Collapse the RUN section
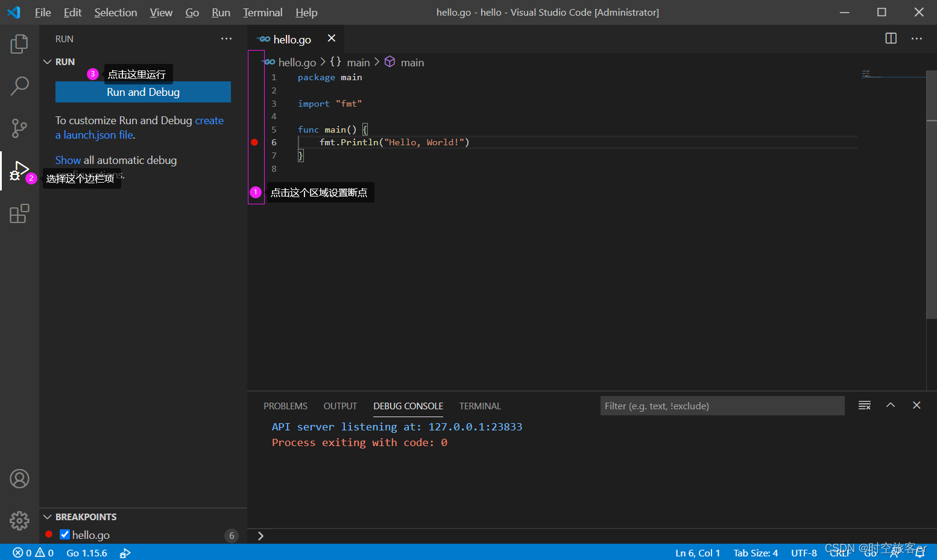 [48, 62]
